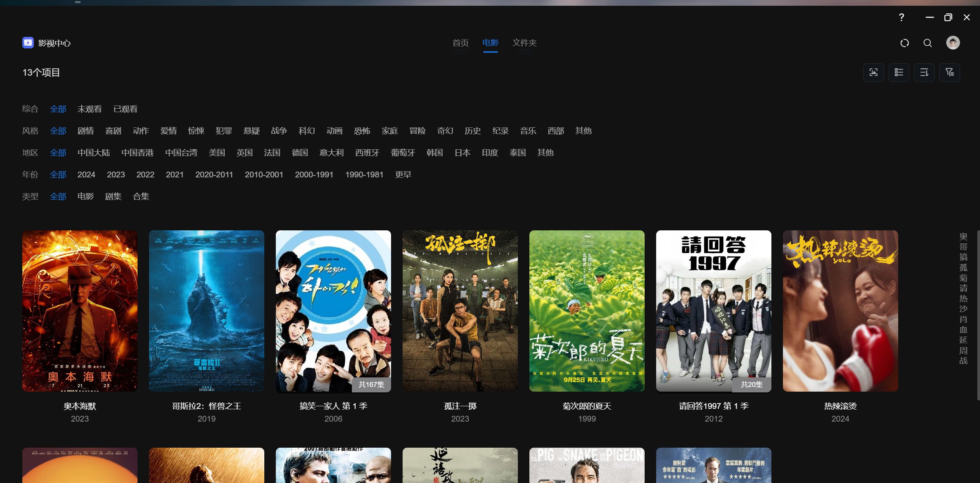Open the 哥斯拉2 poster

[207, 311]
